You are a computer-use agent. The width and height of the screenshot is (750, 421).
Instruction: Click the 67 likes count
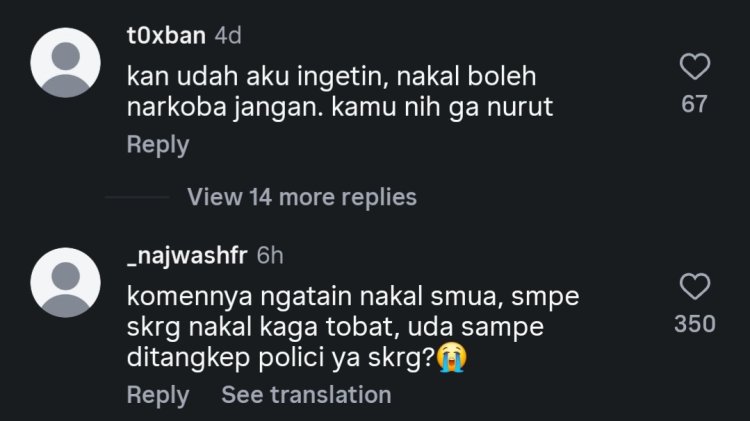694,104
